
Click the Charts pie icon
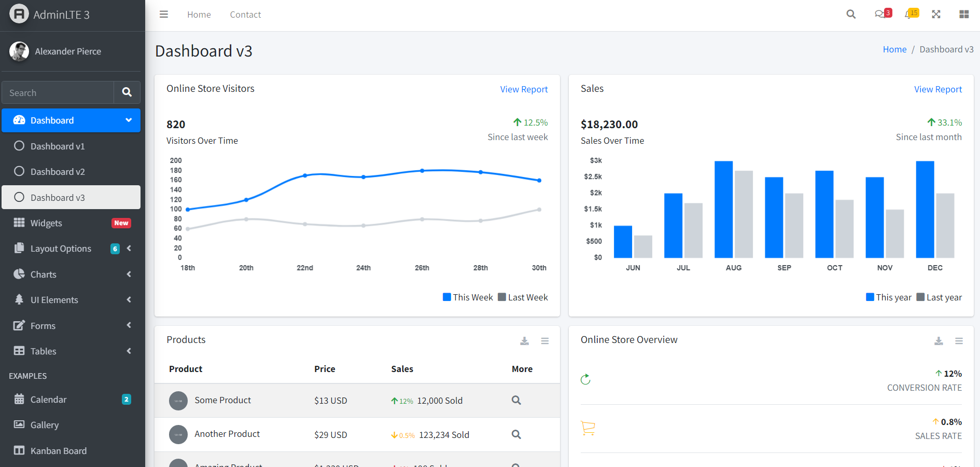click(x=19, y=274)
